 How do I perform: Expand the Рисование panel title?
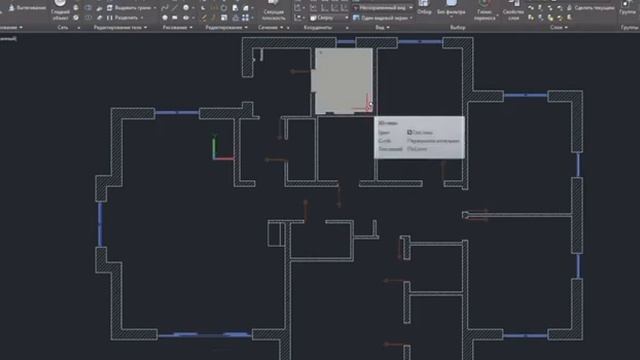177,27
